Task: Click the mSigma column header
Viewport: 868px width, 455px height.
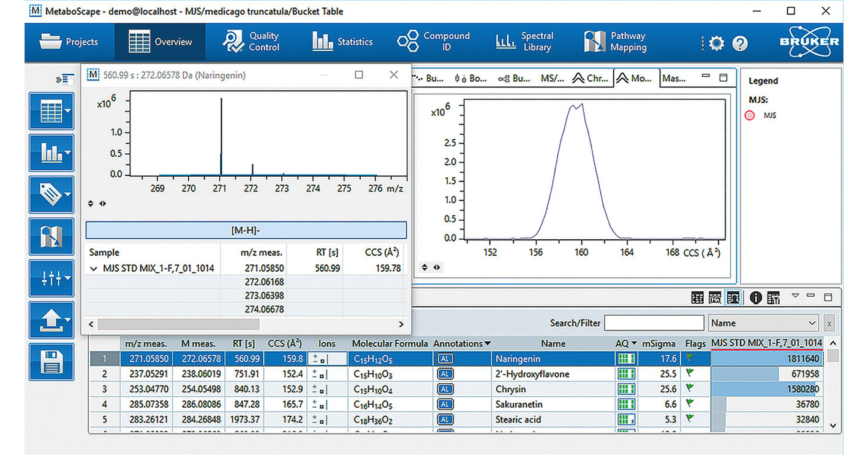Action: (659, 343)
